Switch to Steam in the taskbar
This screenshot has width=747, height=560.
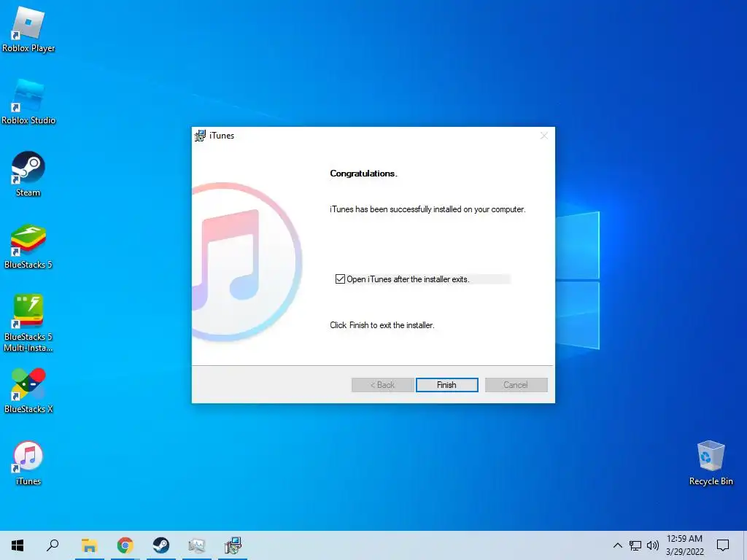161,545
